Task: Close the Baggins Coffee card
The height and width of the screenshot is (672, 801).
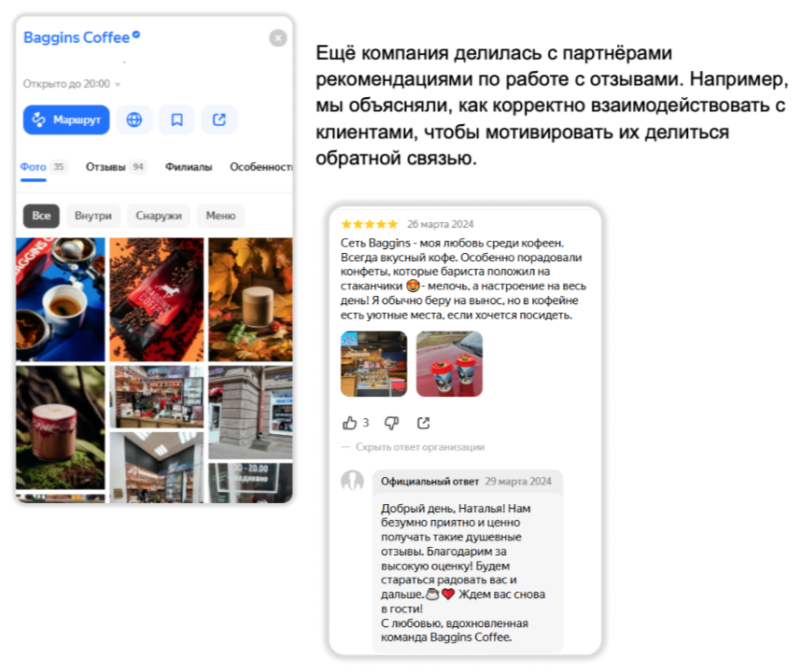Action: pyautogui.click(x=278, y=37)
